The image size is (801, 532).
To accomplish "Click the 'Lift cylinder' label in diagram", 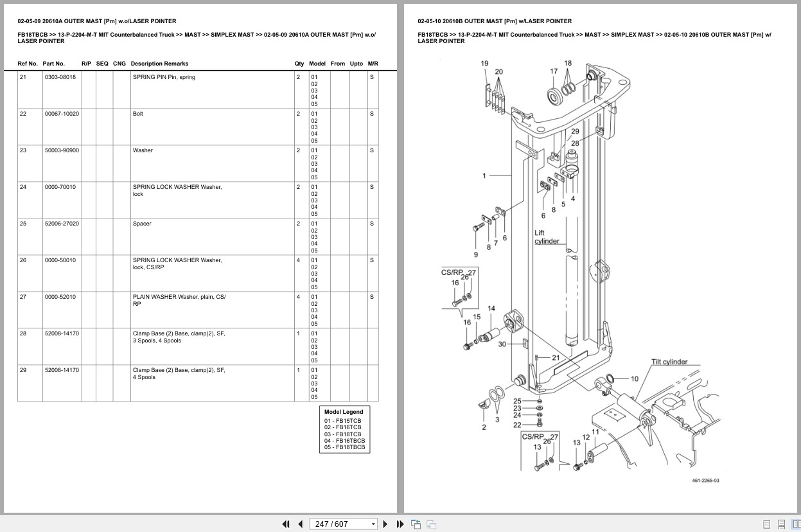I will coord(547,237).
